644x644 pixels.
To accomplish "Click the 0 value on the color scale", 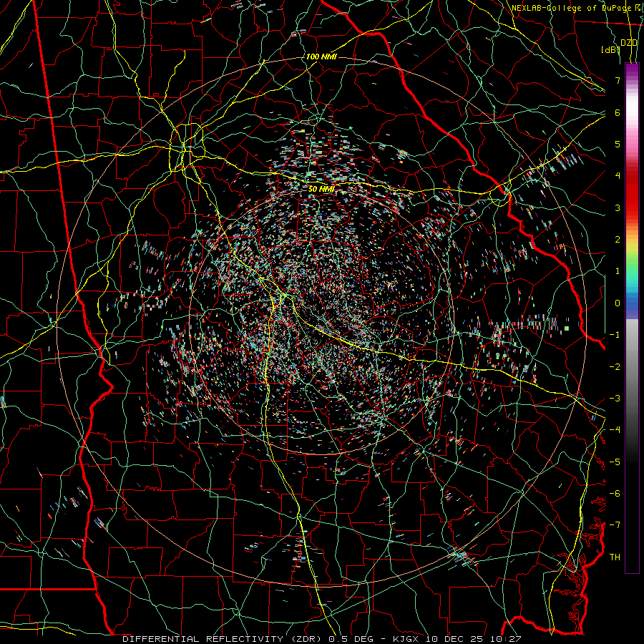I will (x=618, y=303).
